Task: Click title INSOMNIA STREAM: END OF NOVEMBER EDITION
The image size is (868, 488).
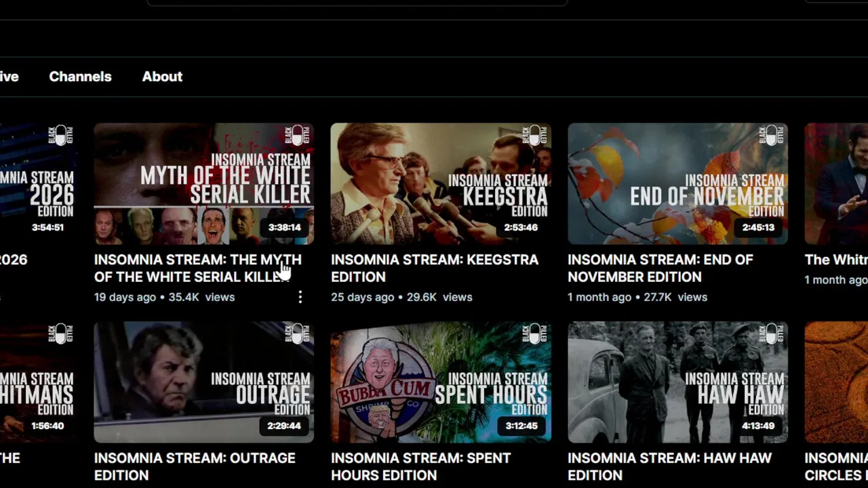Action: (660, 268)
